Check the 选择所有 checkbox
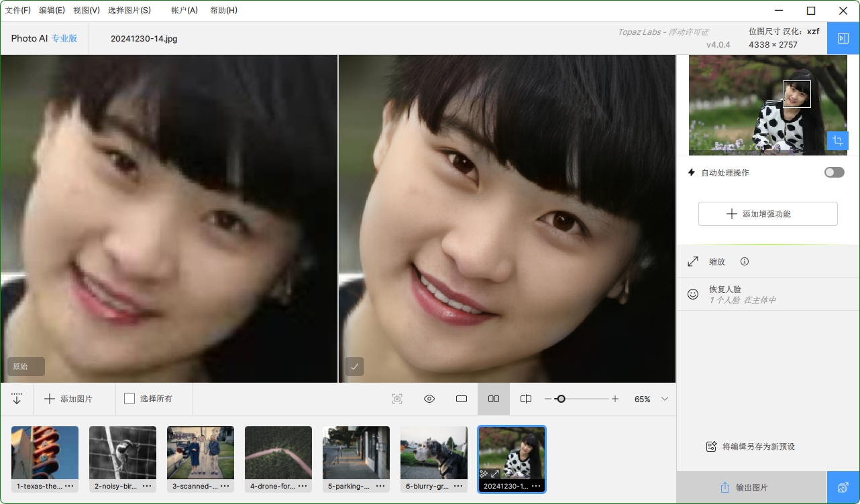 click(129, 399)
